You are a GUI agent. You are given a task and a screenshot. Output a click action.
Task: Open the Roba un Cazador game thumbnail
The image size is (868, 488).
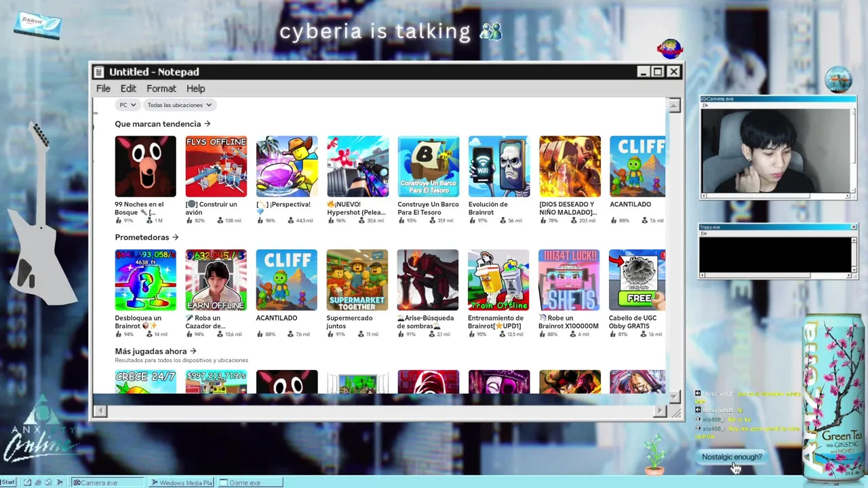pos(216,280)
